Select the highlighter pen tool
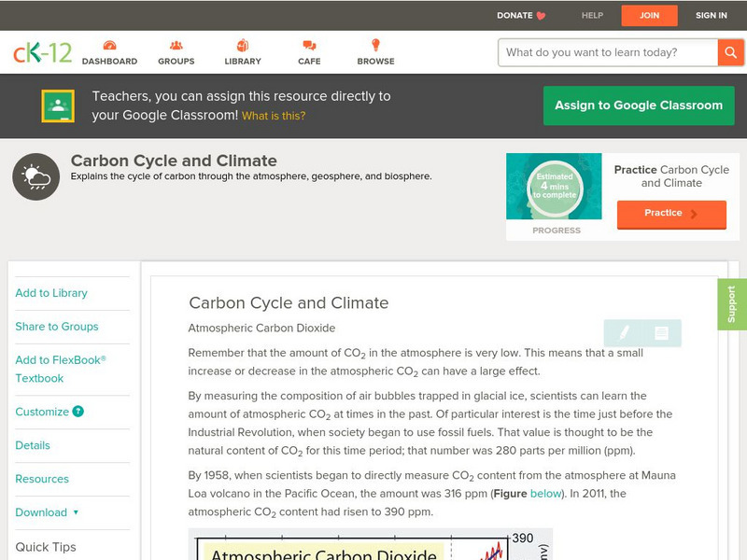 tap(624, 332)
